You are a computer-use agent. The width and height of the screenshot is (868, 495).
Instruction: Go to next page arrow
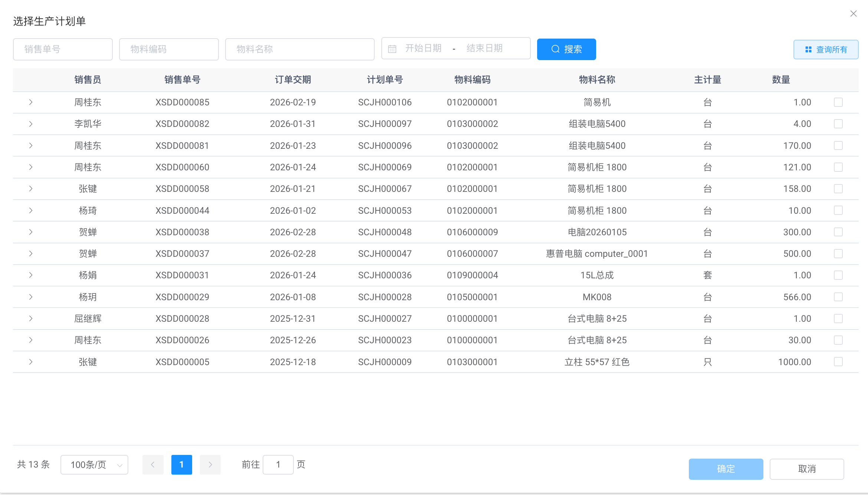(x=210, y=465)
